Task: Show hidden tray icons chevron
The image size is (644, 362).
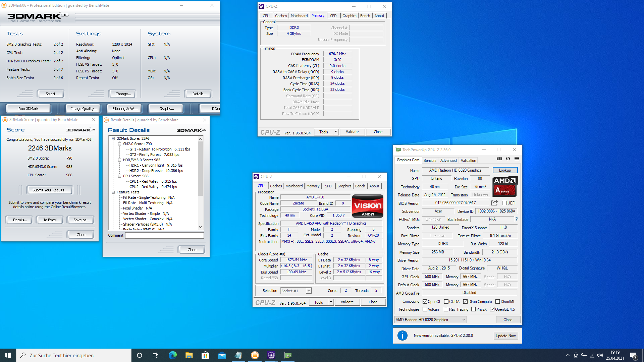Action: (x=568, y=355)
